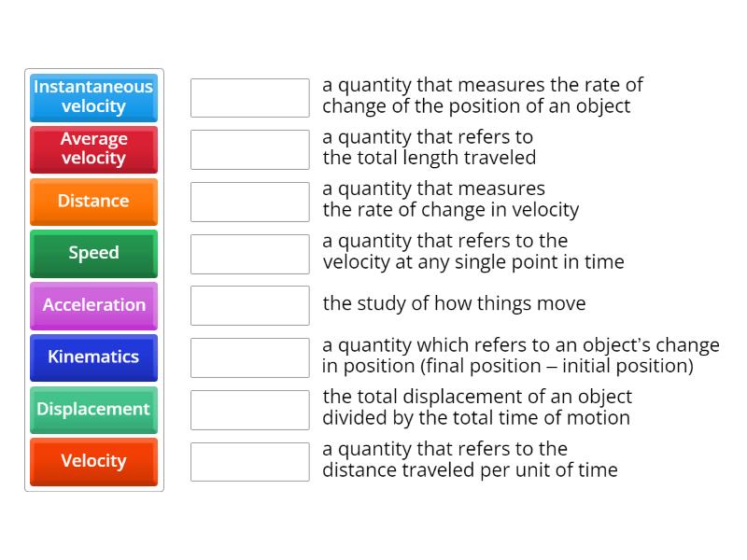Viewport: 747px width, 560px height.
Task: Click the answer box beside 'distance traveled per unit of time'
Action: pyautogui.click(x=249, y=461)
